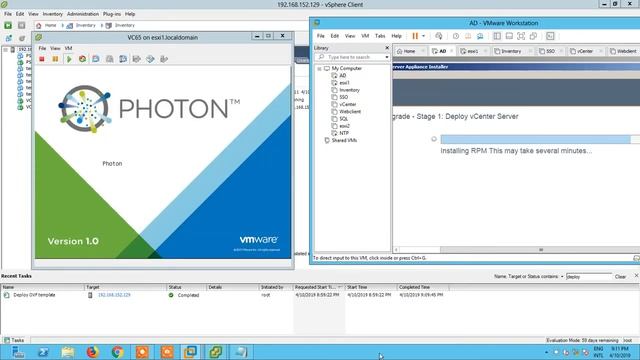Open Plug-ins menu in vSphere Client

pos(112,14)
